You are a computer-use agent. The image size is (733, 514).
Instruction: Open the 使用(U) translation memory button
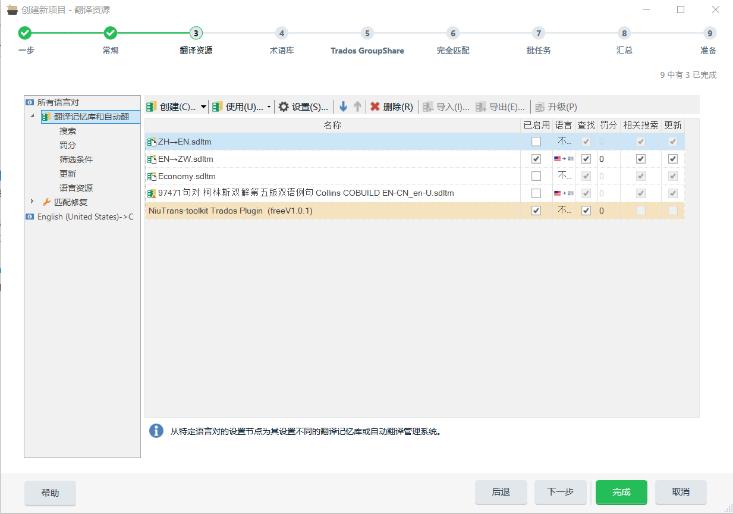pos(237,107)
